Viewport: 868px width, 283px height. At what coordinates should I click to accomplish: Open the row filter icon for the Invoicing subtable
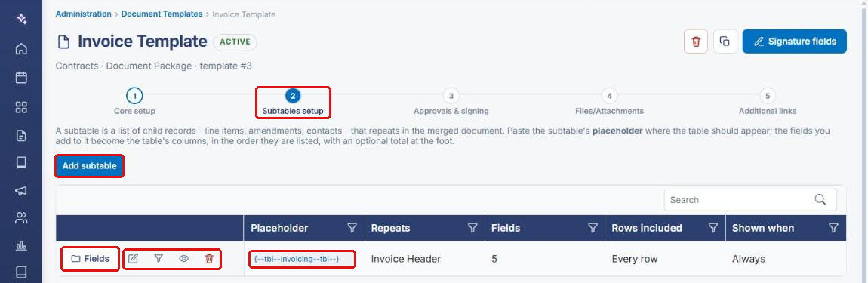click(x=159, y=259)
